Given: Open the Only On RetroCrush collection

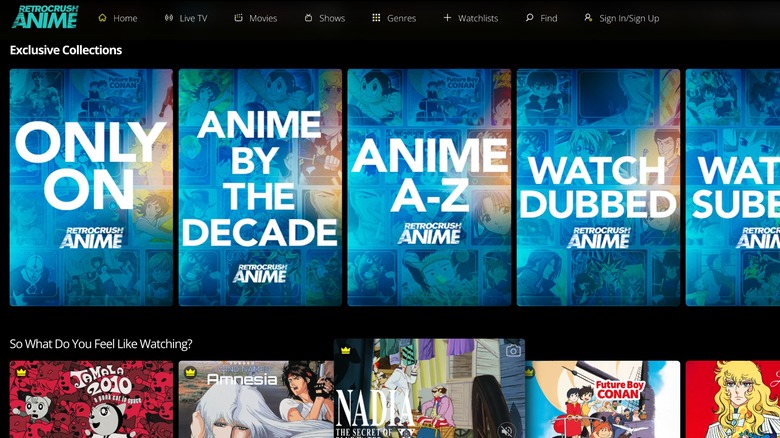Looking at the screenshot, I should click(x=91, y=187).
